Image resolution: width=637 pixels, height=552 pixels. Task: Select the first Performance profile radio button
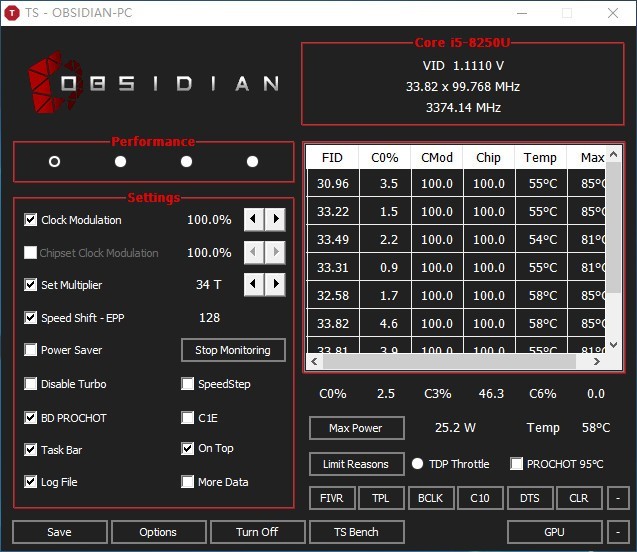[x=54, y=162]
